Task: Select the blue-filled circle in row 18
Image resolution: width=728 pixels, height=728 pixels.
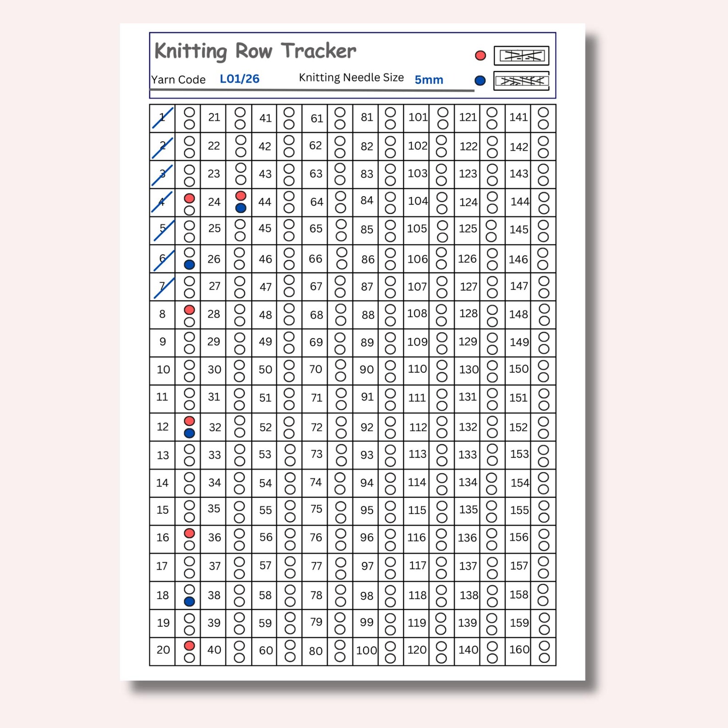Action: pos(189,601)
